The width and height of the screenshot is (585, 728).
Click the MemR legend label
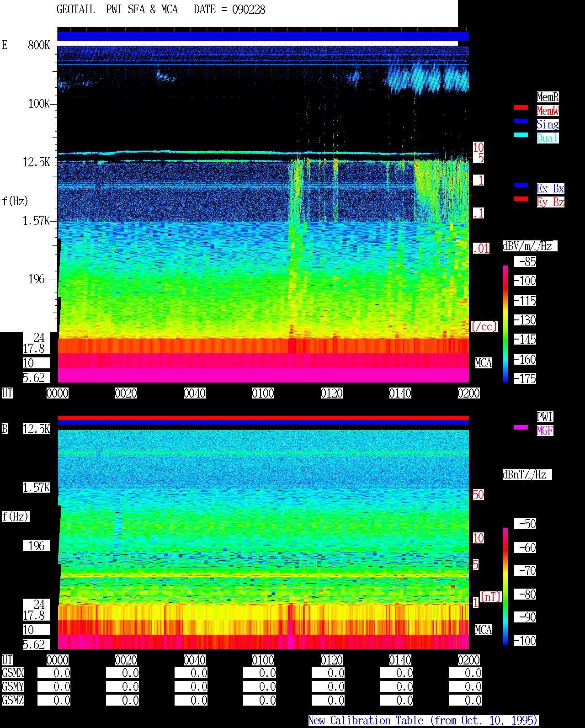point(548,97)
